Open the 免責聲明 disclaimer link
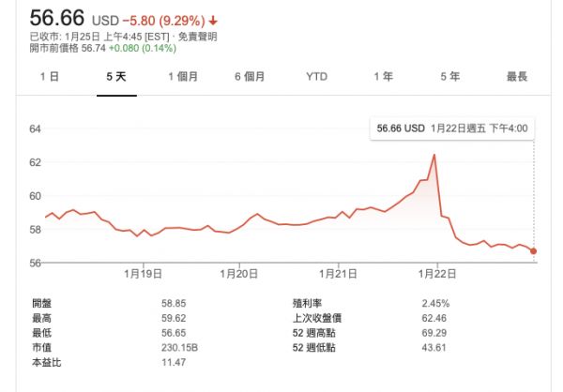 pyautogui.click(x=194, y=37)
